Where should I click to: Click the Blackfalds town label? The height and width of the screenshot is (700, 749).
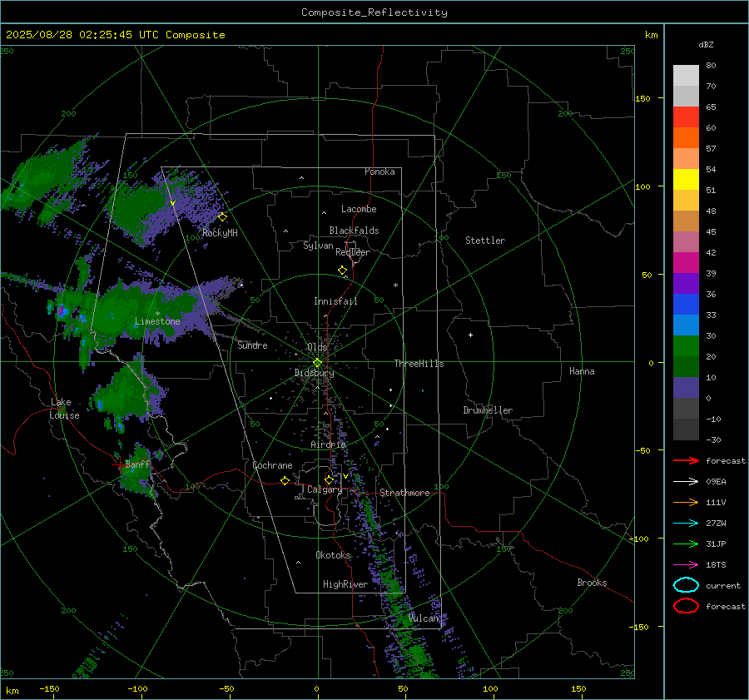(354, 231)
